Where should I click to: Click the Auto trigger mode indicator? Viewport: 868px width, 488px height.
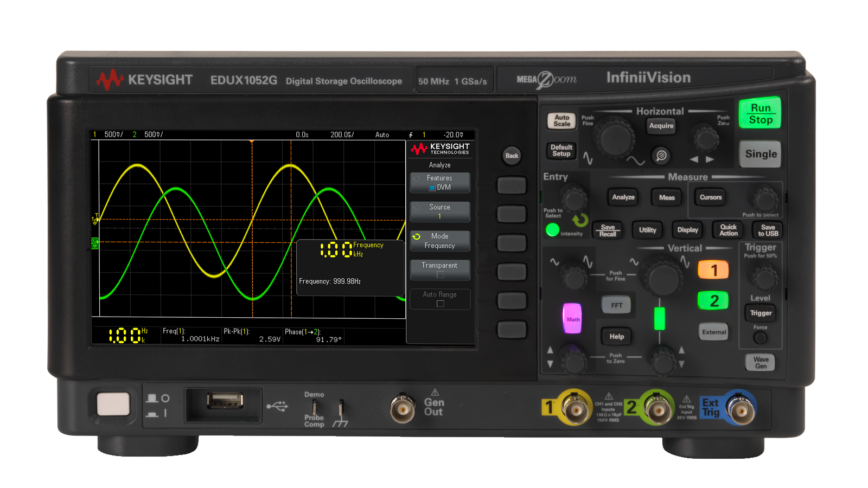click(x=382, y=134)
